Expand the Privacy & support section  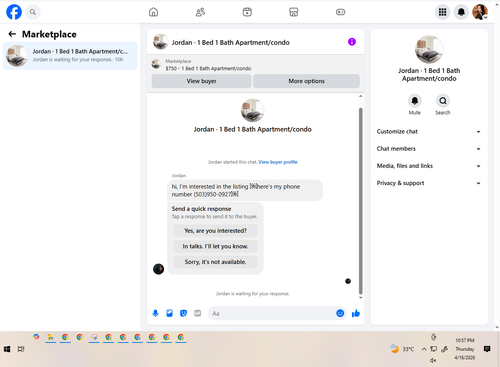(429, 183)
